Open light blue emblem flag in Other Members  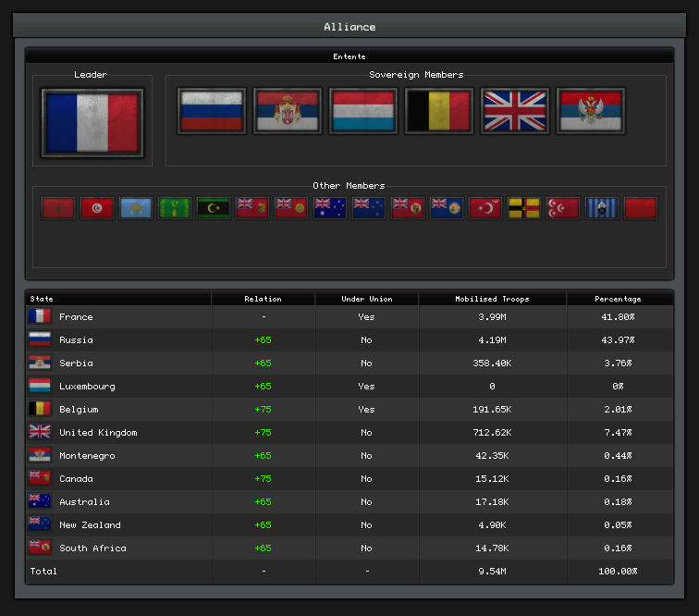pos(136,208)
